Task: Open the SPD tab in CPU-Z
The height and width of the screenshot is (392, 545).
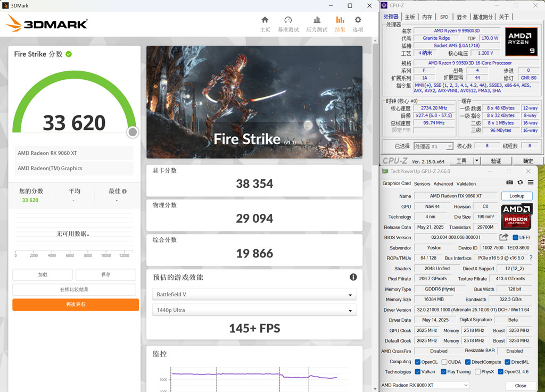Action: 444,17
